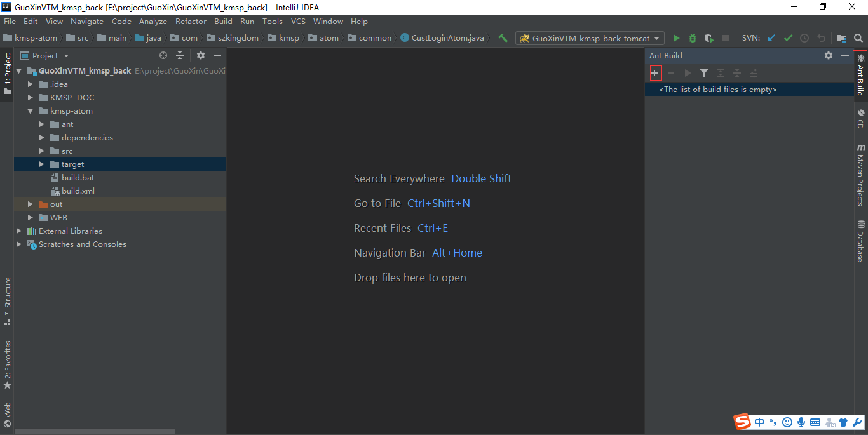Open the Web side tab
The height and width of the screenshot is (435, 868).
pos(7,415)
